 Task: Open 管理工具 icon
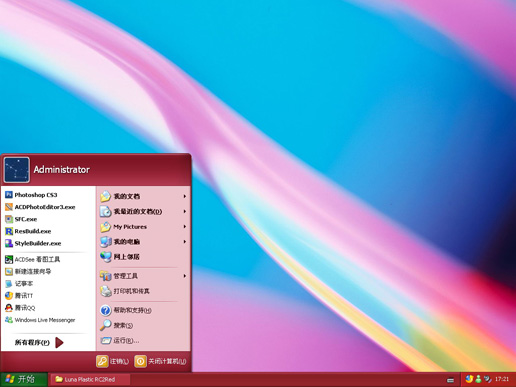106,276
